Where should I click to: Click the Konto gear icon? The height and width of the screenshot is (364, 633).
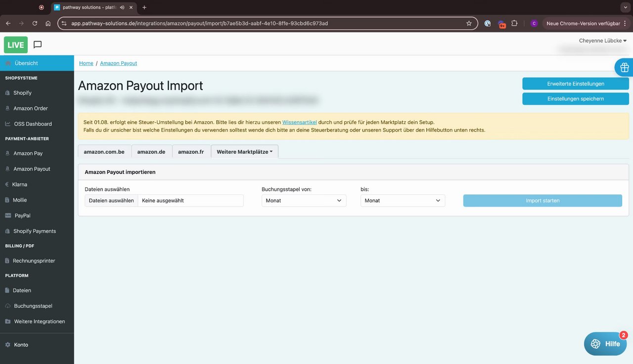point(8,345)
